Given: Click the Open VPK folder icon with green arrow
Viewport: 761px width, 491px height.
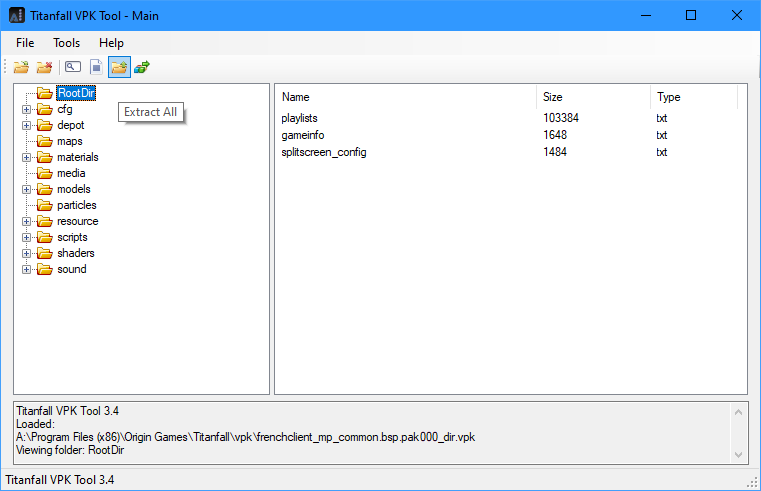Looking at the screenshot, I should pos(21,67).
